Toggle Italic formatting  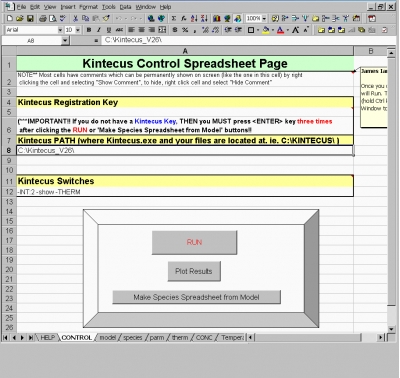[x=99, y=30]
